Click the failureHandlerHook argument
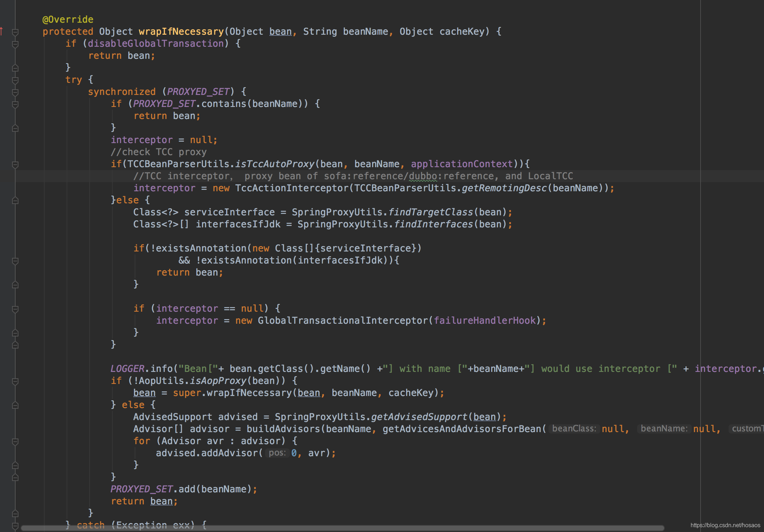 (484, 321)
